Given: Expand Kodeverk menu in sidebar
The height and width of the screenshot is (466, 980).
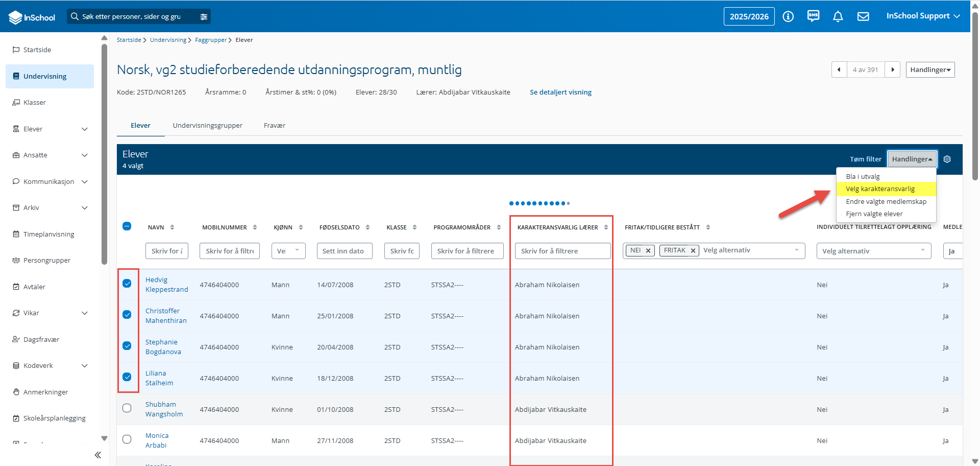Looking at the screenshot, I should (x=85, y=366).
